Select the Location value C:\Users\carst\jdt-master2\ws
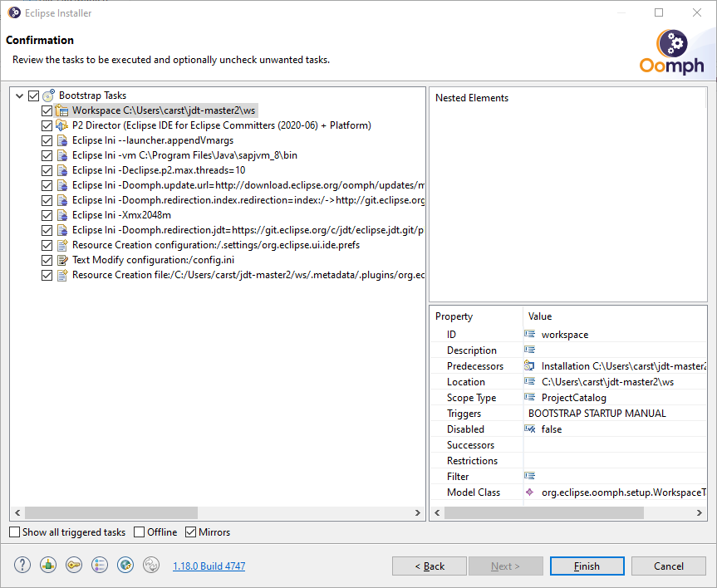 coord(607,382)
